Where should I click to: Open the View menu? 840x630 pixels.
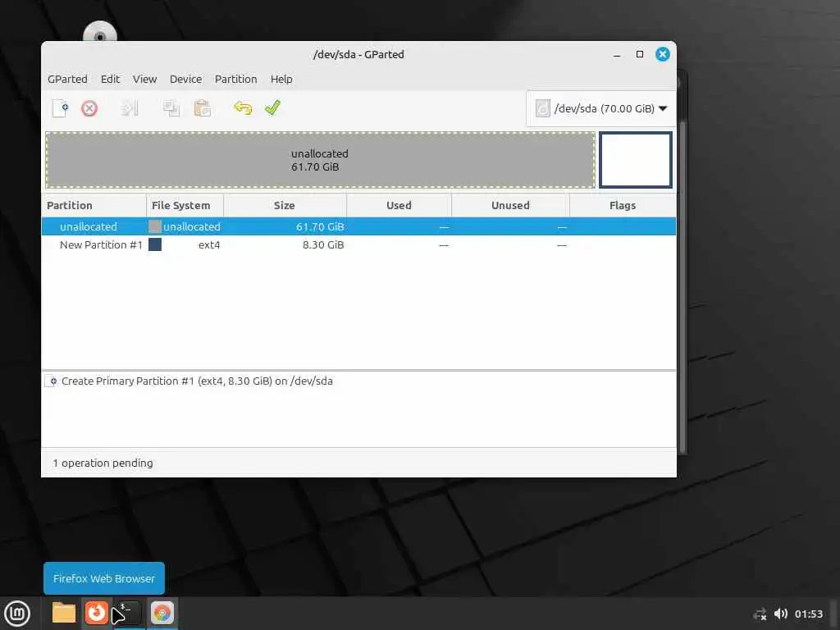click(144, 80)
